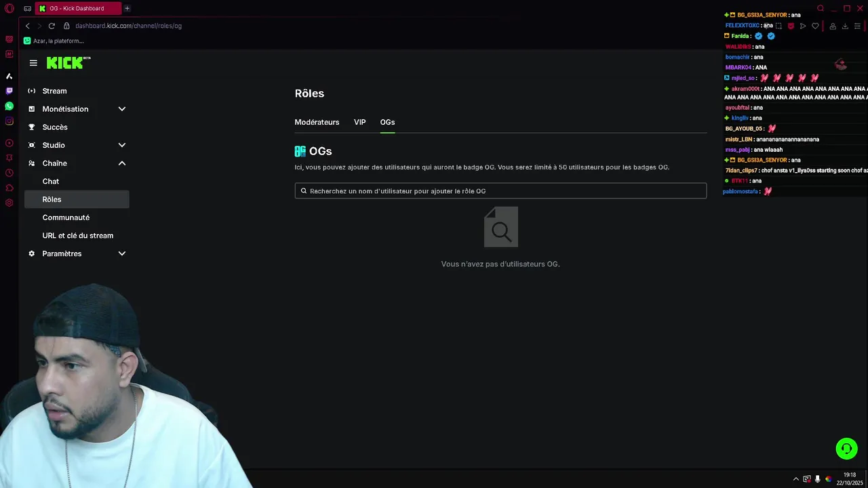Image resolution: width=868 pixels, height=488 pixels.
Task: Click the browser search magnifier icon
Action: click(821, 9)
